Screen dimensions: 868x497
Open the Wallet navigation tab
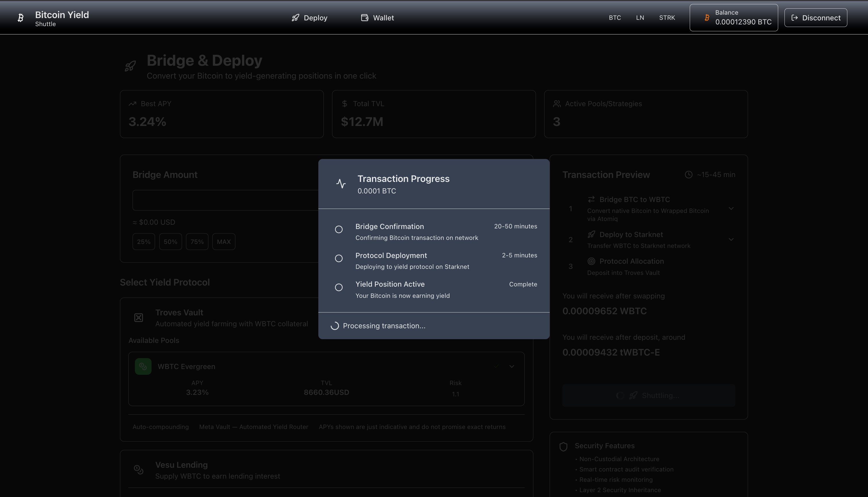(x=377, y=18)
